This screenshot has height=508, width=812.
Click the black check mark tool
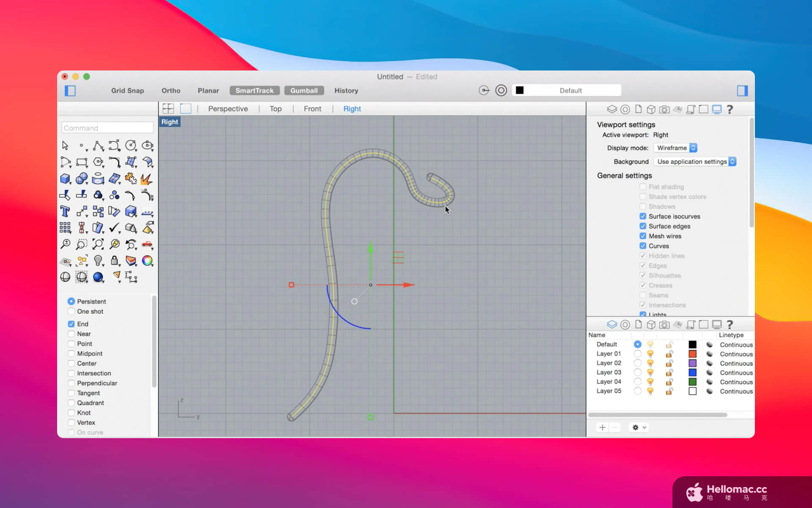click(x=115, y=227)
